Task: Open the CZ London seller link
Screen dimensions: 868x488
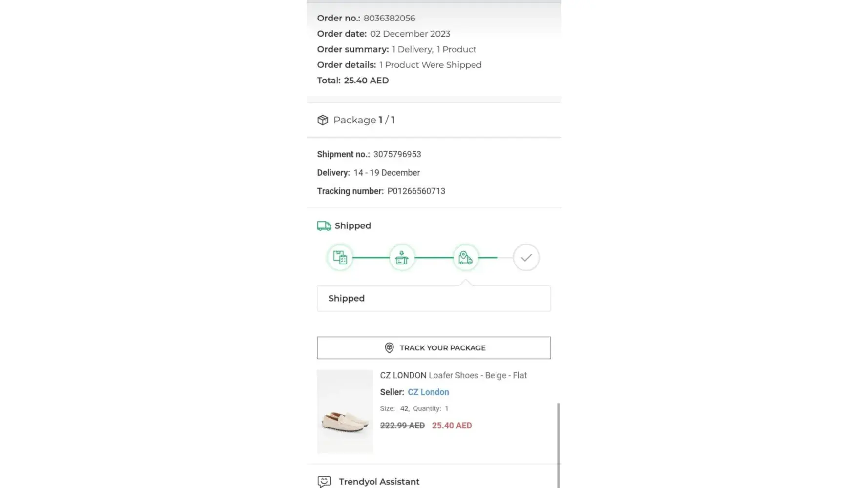Action: (428, 392)
